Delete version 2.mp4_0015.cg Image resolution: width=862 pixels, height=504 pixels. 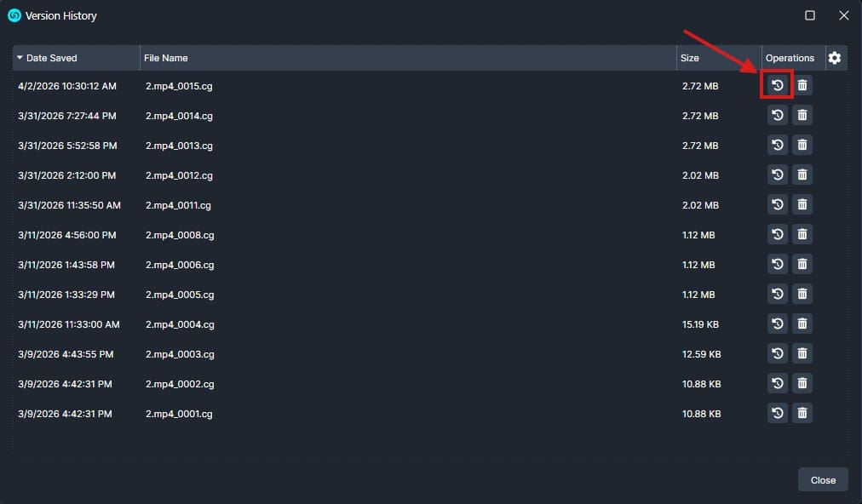802,85
